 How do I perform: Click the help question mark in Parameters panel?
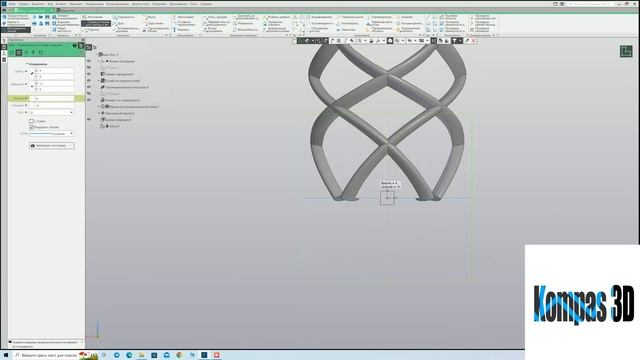tap(75, 45)
